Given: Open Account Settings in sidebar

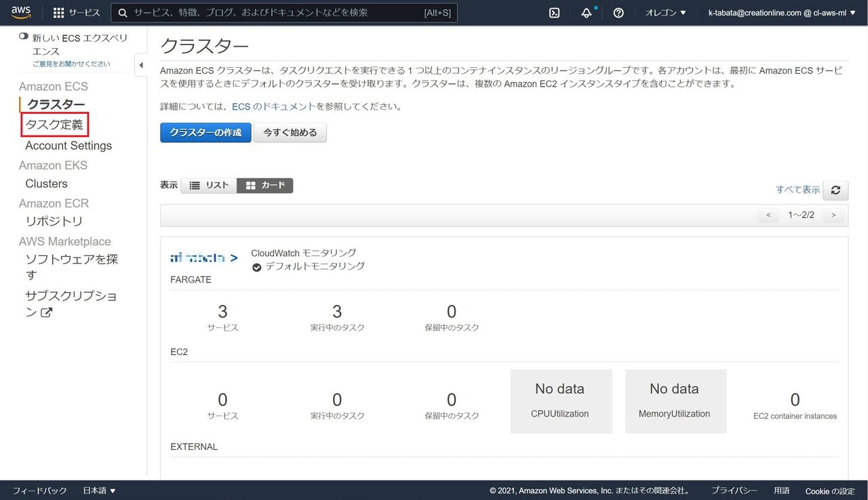Looking at the screenshot, I should (68, 146).
